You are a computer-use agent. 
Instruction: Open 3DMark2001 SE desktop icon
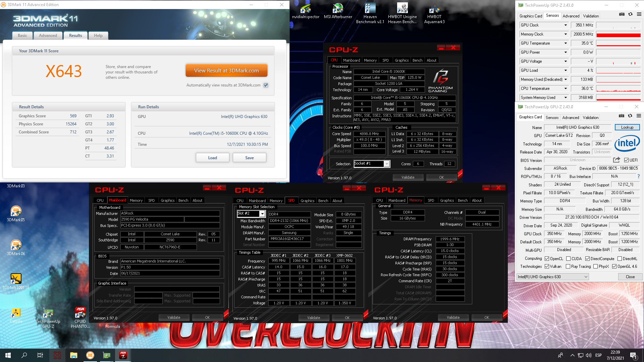16,281
